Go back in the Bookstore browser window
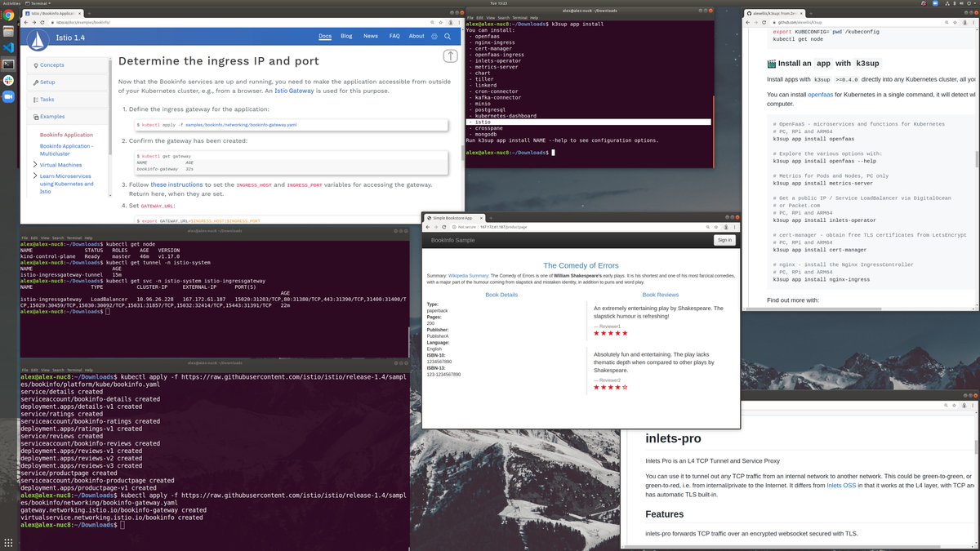980x551 pixels. (x=428, y=227)
